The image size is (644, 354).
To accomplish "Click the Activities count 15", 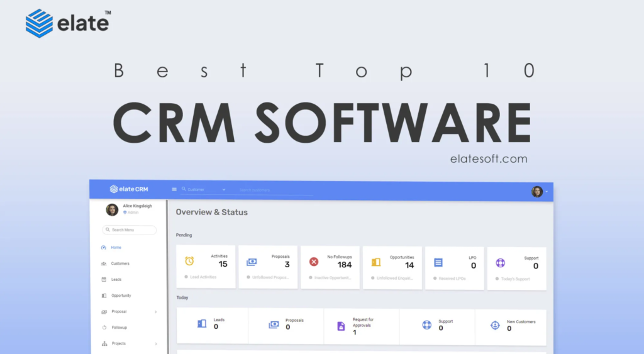I will [223, 264].
